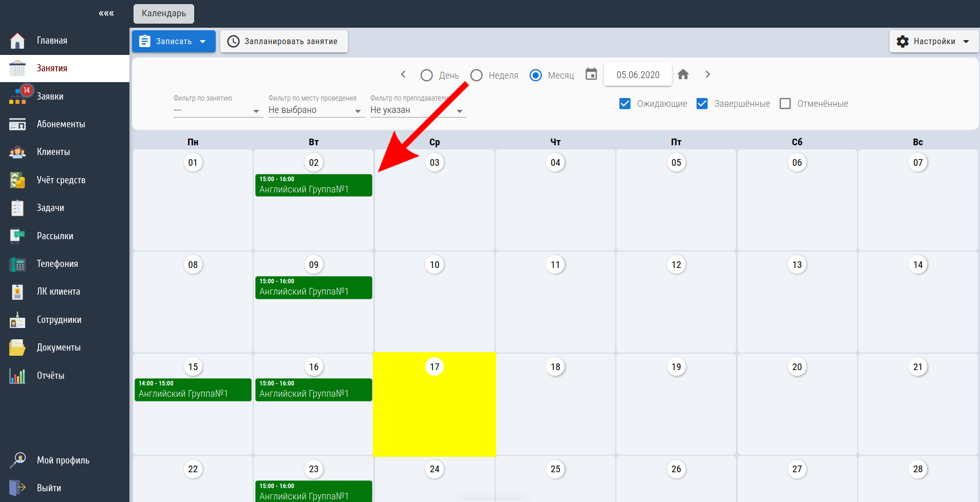Open the Телефония phone icon
Viewport: 980px width, 502px height.
click(17, 264)
